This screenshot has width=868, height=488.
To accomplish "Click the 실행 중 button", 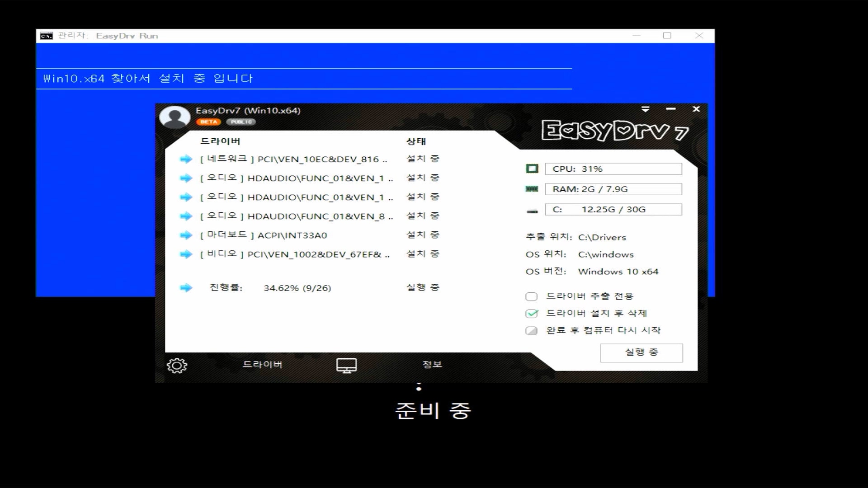I will (642, 353).
